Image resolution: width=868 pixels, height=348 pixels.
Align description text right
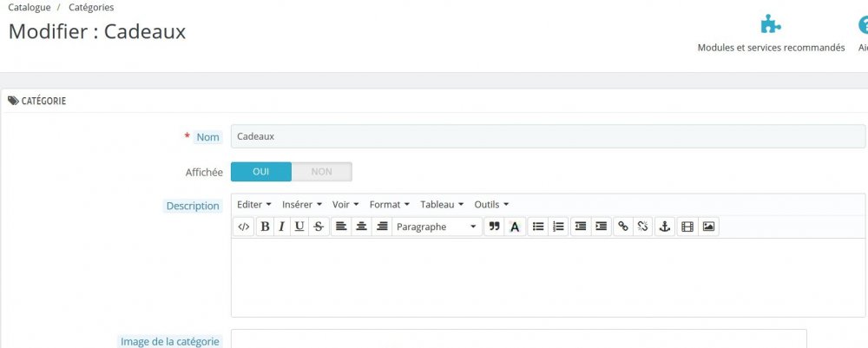(x=381, y=227)
